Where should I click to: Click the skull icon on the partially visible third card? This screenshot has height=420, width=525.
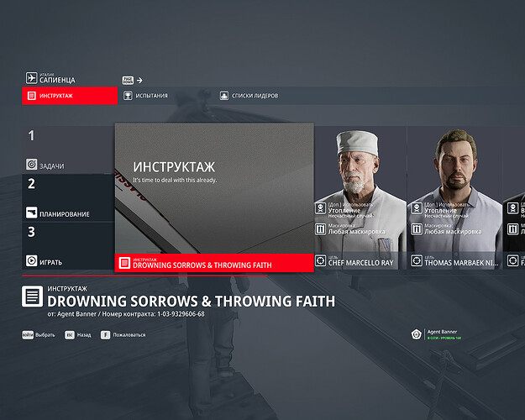pos(512,208)
